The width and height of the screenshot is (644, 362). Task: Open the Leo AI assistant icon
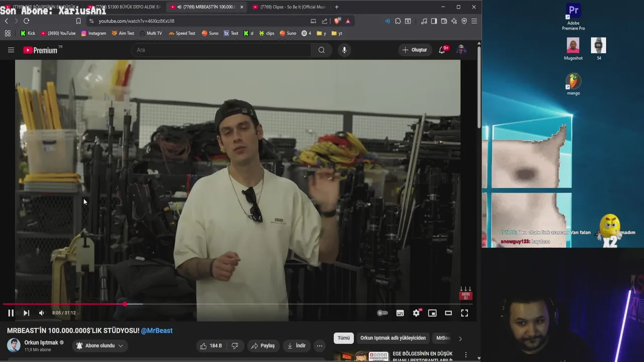coord(454,21)
